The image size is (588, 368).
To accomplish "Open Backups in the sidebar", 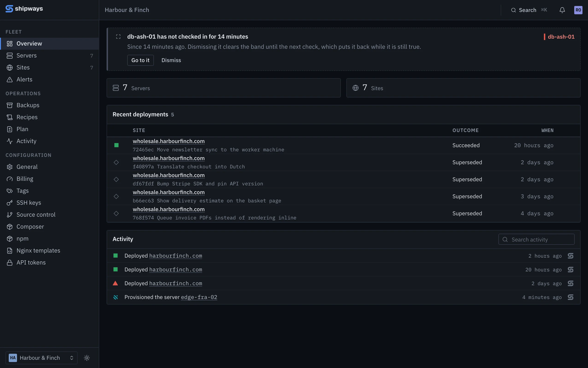I will click(50, 105).
